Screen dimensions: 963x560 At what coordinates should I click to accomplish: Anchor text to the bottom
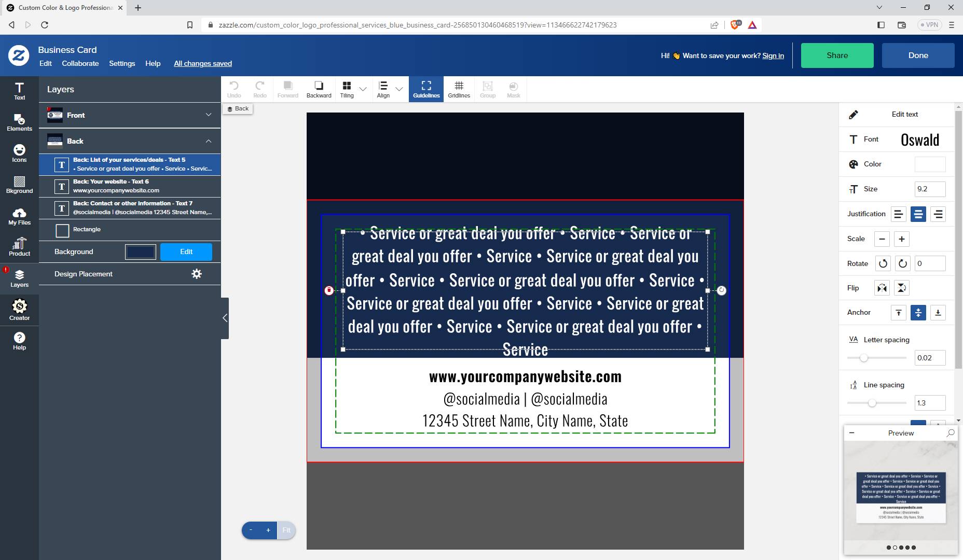pos(938,313)
